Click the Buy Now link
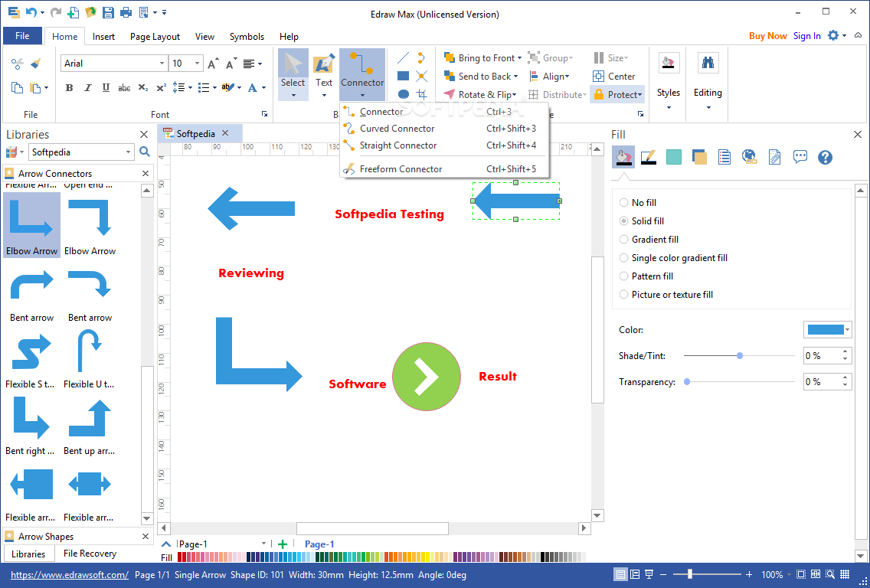The image size is (870, 588). [768, 35]
